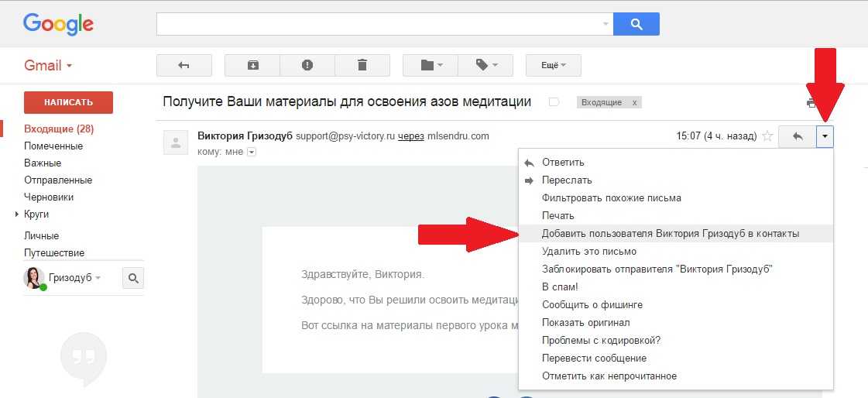Image resolution: width=868 pixels, height=398 pixels.
Task: Select В спам! menu entry
Action: [x=675, y=286]
